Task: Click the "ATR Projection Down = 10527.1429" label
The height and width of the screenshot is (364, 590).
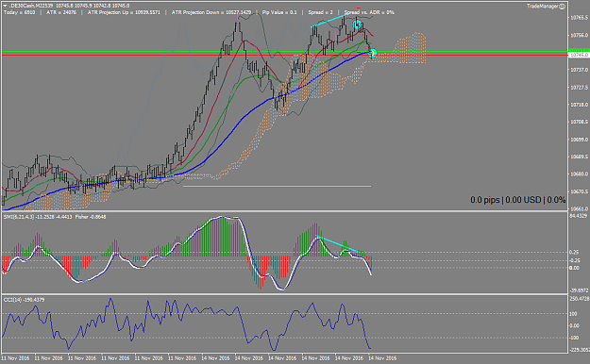Action: [211, 12]
